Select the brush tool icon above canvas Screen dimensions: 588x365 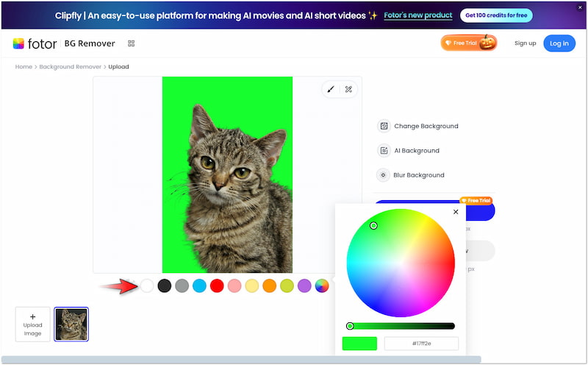point(331,89)
